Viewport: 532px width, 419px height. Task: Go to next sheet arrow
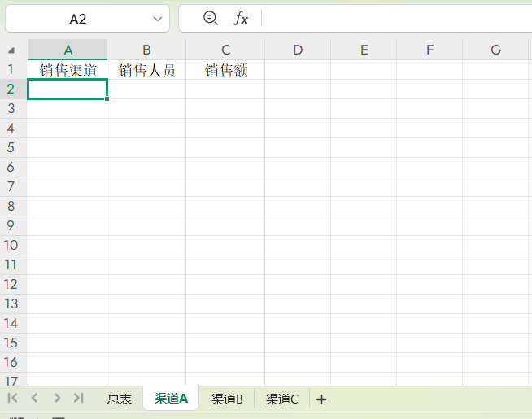coord(57,398)
